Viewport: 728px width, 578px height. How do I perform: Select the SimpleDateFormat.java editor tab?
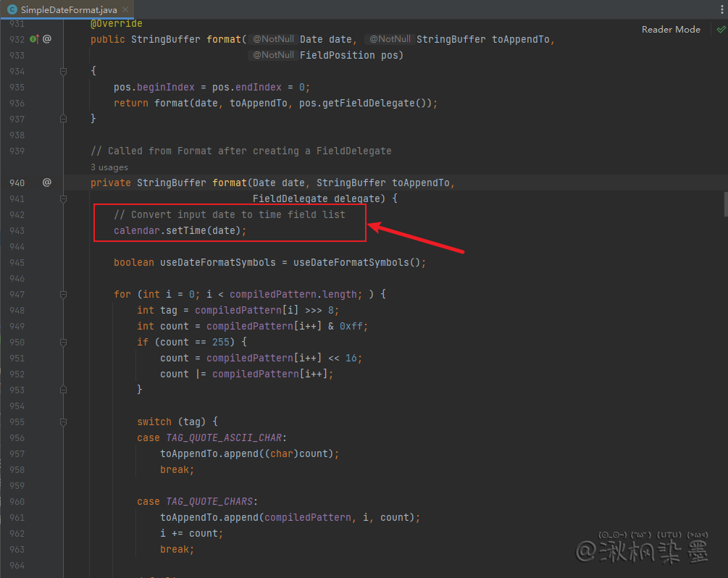point(68,10)
